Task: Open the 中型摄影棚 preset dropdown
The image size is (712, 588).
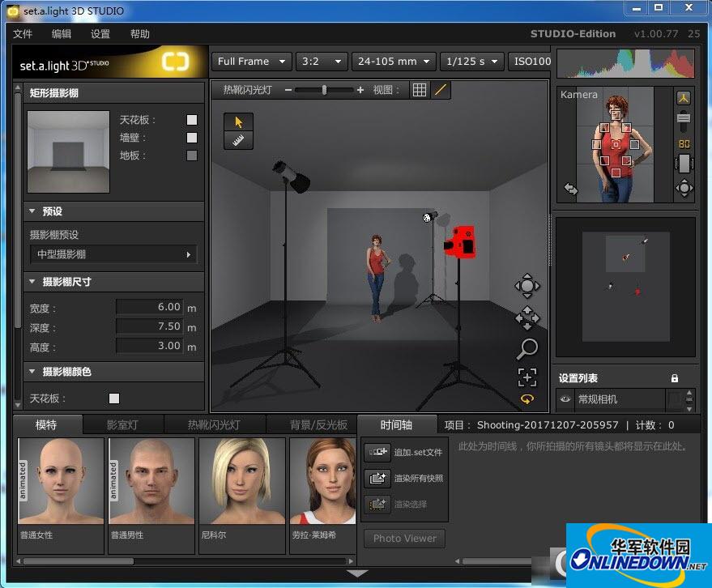Action: click(113, 254)
